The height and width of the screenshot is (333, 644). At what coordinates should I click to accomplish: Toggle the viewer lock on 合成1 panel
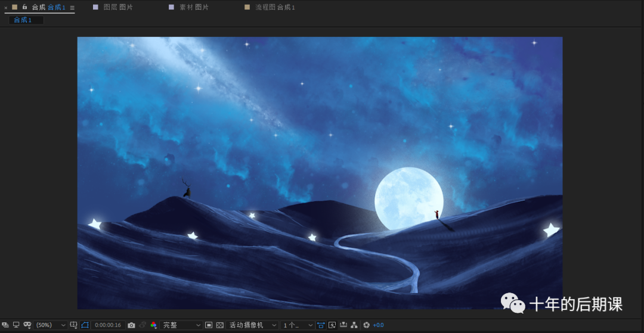(24, 7)
